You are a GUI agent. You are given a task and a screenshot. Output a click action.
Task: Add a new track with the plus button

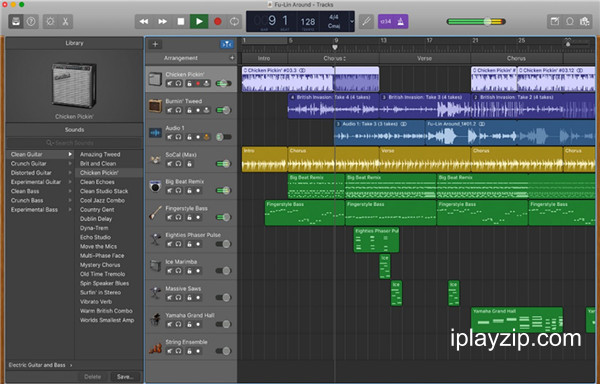pyautogui.click(x=155, y=44)
